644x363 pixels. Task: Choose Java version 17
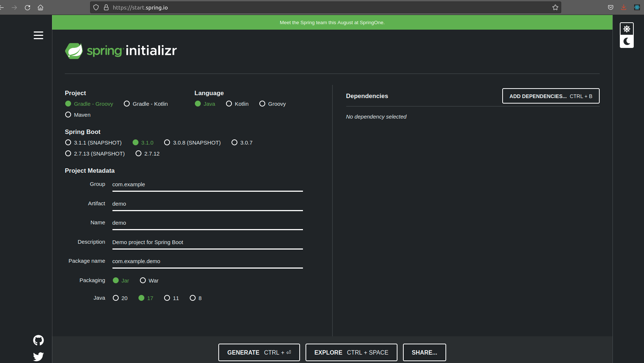(146, 298)
